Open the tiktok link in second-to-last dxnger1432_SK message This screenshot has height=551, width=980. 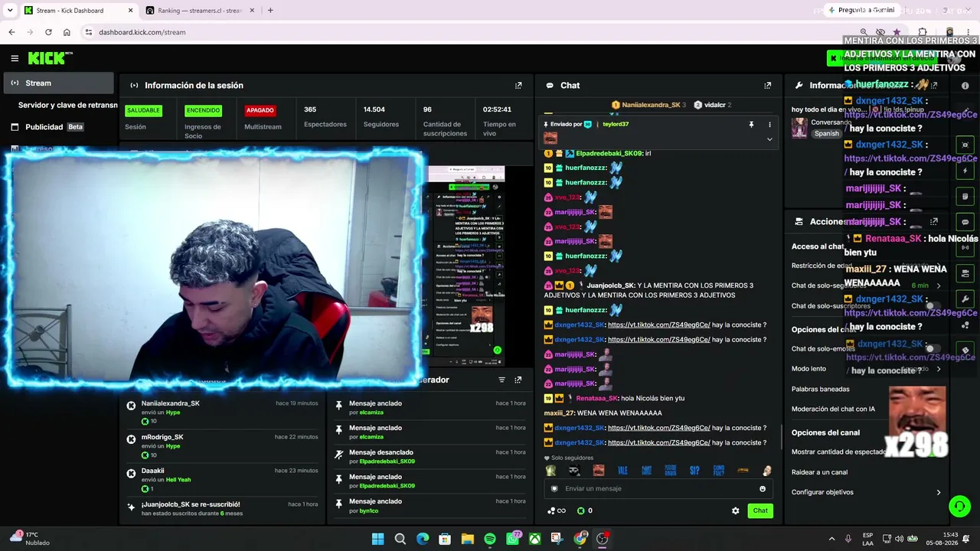(658, 428)
